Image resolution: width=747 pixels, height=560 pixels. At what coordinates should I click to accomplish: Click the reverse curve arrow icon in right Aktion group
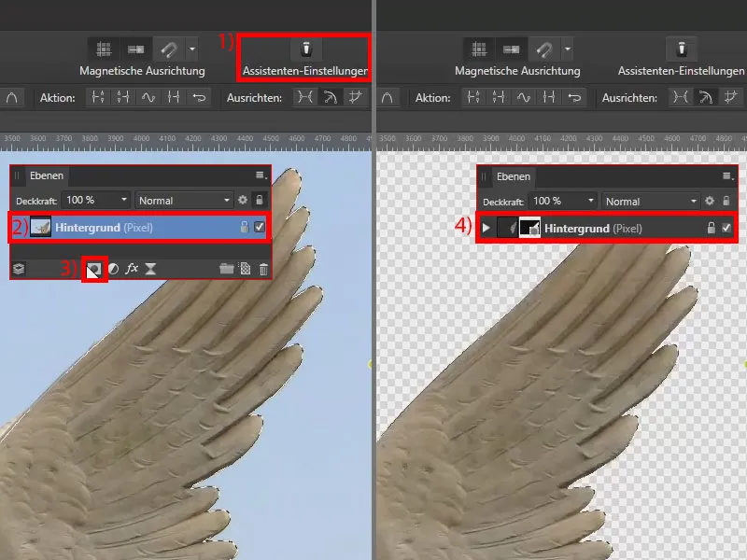574,98
